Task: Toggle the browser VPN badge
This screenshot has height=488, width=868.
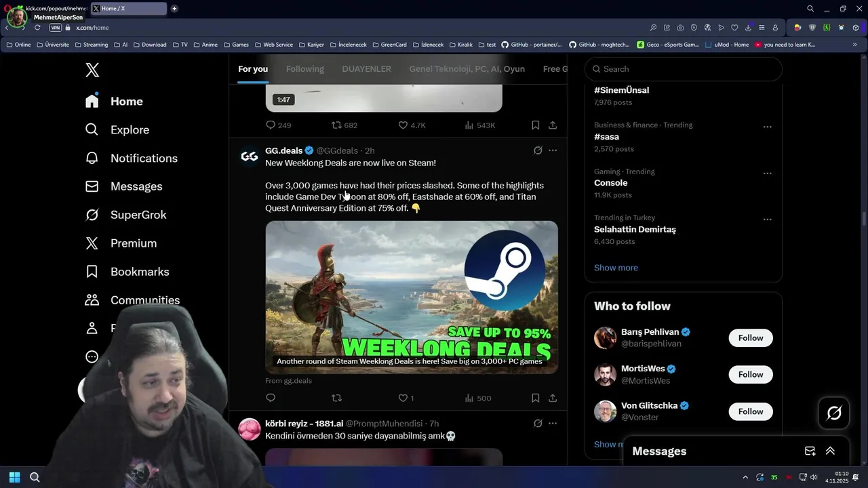Action: (x=56, y=28)
